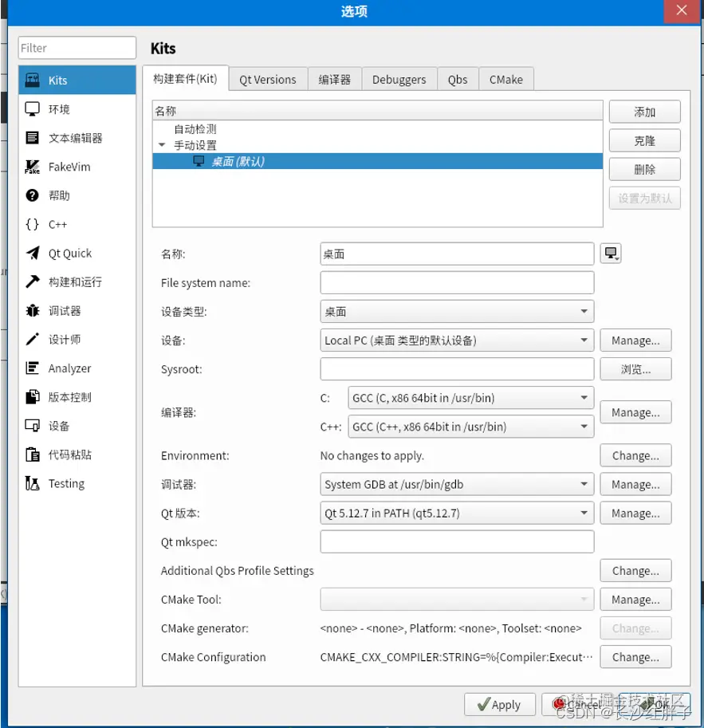This screenshot has width=704, height=728.
Task: Open the Testing flask icon
Action: point(32,483)
